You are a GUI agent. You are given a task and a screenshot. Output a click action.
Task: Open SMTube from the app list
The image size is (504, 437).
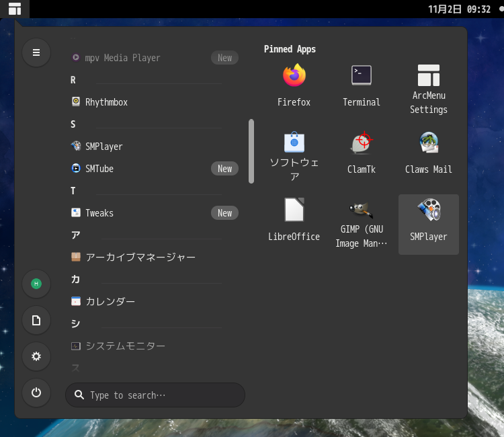pos(155,169)
